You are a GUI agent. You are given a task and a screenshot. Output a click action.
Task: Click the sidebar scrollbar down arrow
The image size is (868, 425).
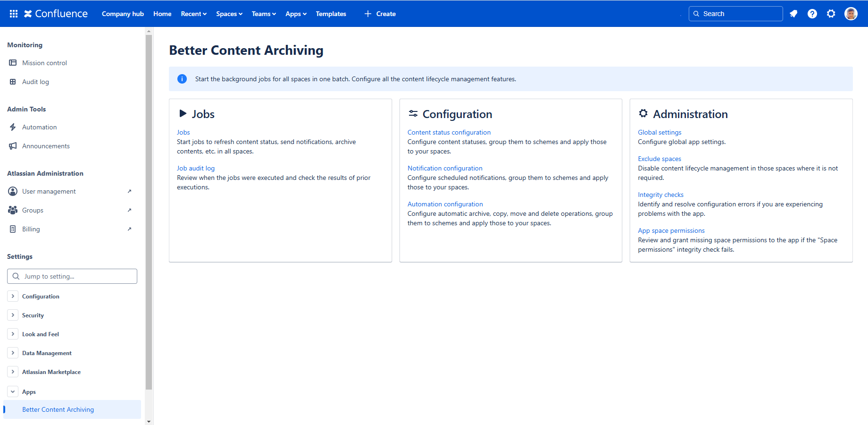(149, 421)
